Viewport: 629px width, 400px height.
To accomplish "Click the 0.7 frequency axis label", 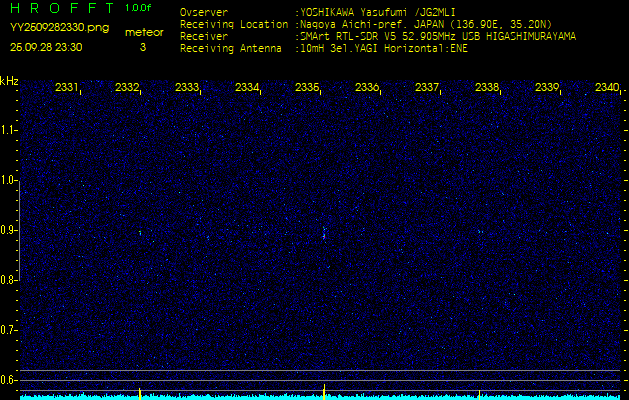I will click(x=9, y=329).
